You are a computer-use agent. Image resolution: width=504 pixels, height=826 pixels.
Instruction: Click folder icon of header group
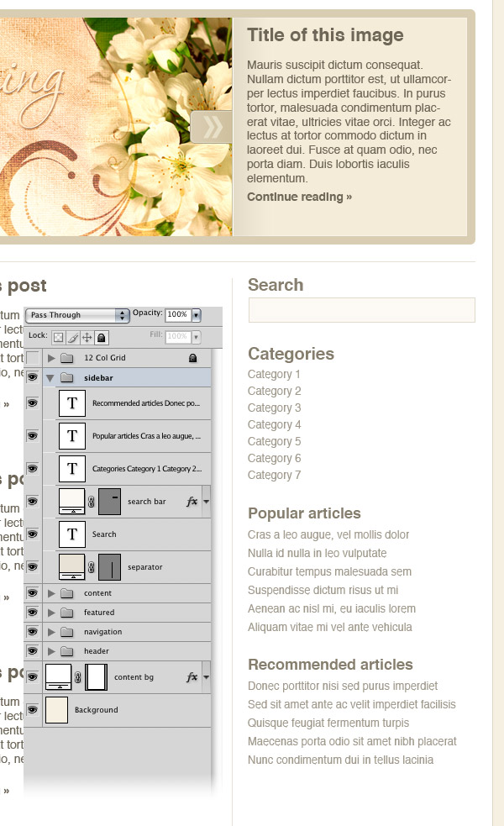pyautogui.click(x=67, y=651)
